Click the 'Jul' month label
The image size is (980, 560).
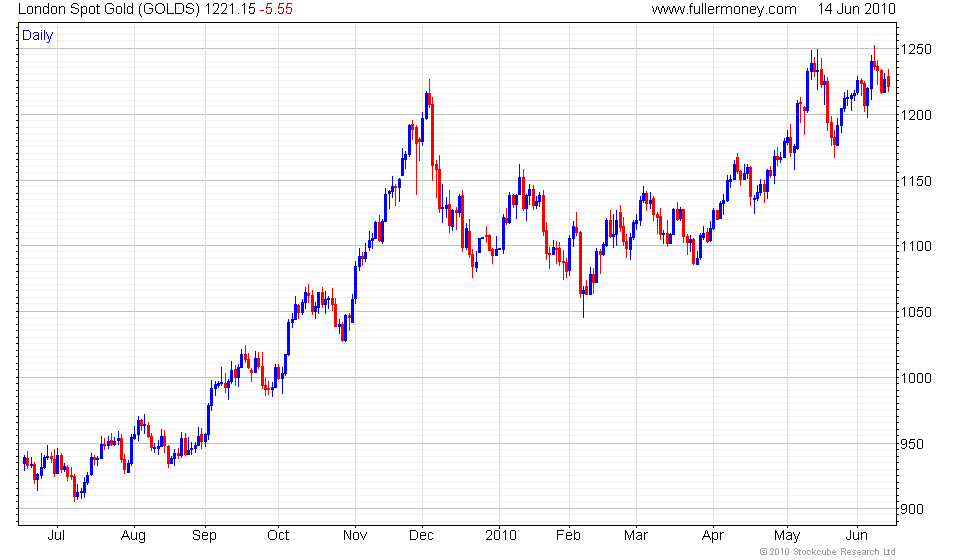click(56, 535)
